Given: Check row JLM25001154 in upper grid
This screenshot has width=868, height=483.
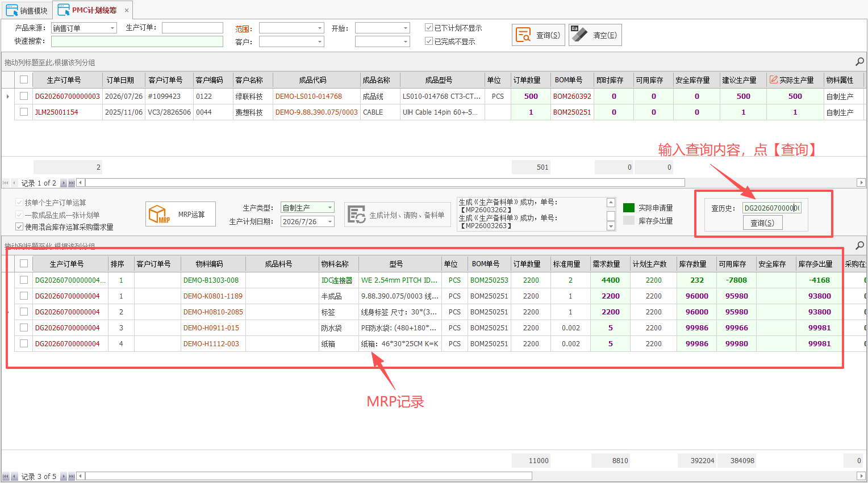Looking at the screenshot, I should 24,112.
